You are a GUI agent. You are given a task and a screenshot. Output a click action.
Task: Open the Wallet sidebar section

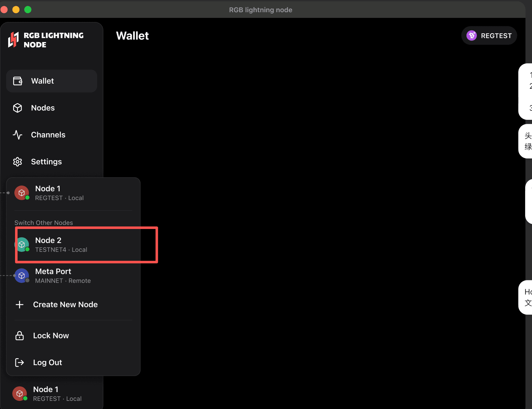pos(52,81)
